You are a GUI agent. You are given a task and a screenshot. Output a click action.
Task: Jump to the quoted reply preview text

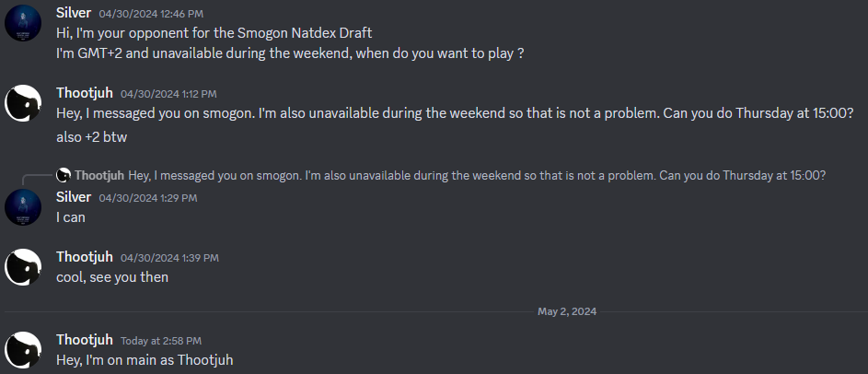[477, 176]
